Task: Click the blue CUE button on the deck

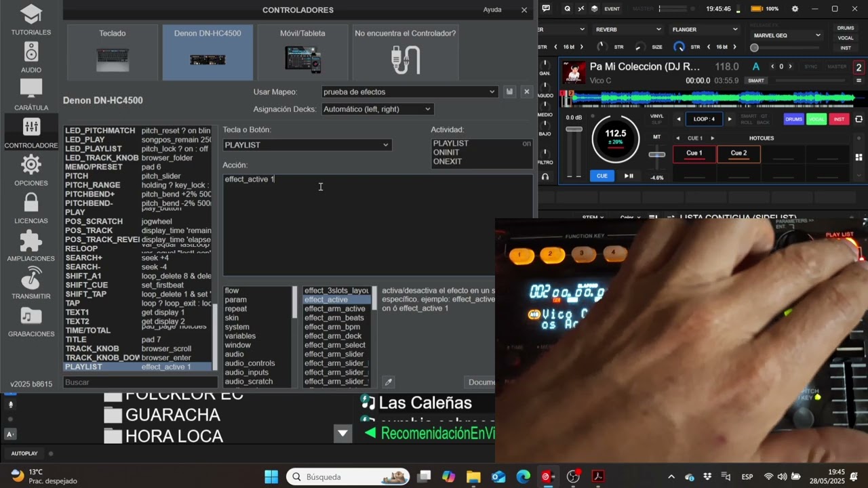Action: [x=602, y=176]
